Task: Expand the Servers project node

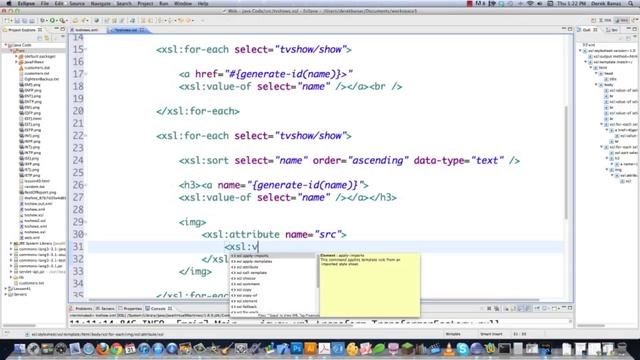Action: tap(6, 294)
